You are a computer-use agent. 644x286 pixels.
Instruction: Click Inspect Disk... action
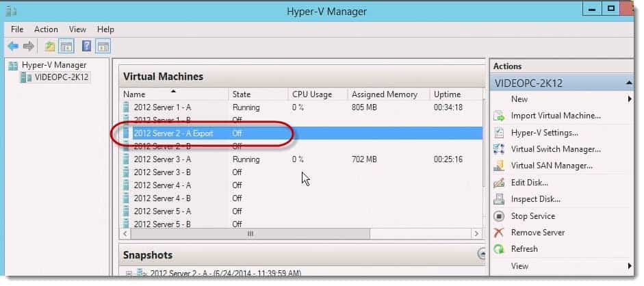tap(536, 199)
